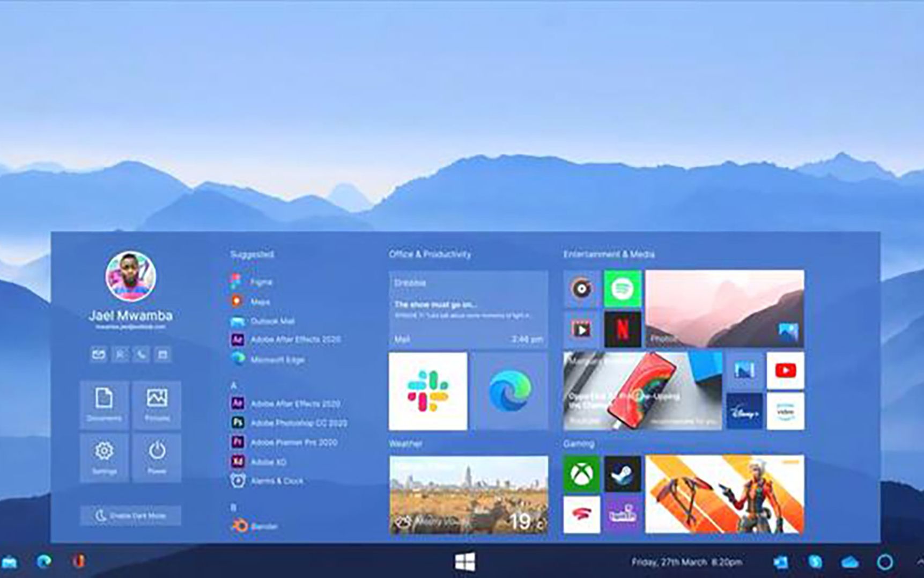Open the Movies & TV tile
Viewport: 924px width, 578px height.
click(x=581, y=330)
